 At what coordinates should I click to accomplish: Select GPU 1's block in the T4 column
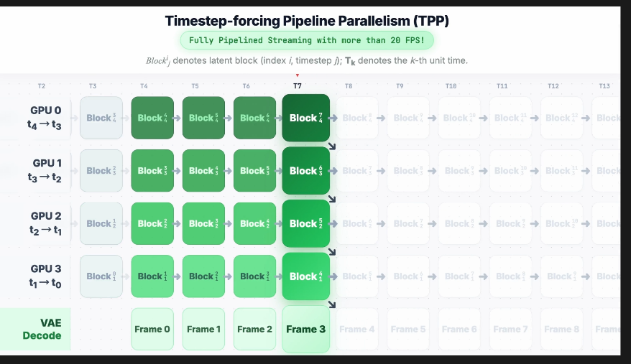152,171
